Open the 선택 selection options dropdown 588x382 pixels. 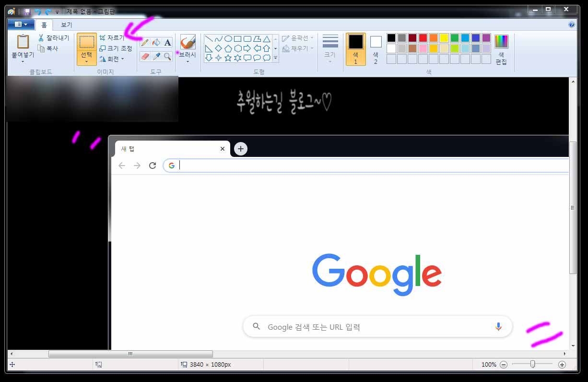tap(87, 61)
